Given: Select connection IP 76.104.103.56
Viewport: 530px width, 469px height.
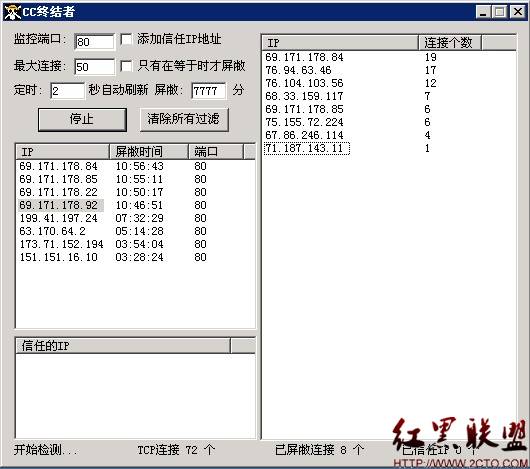Looking at the screenshot, I should pos(304,83).
